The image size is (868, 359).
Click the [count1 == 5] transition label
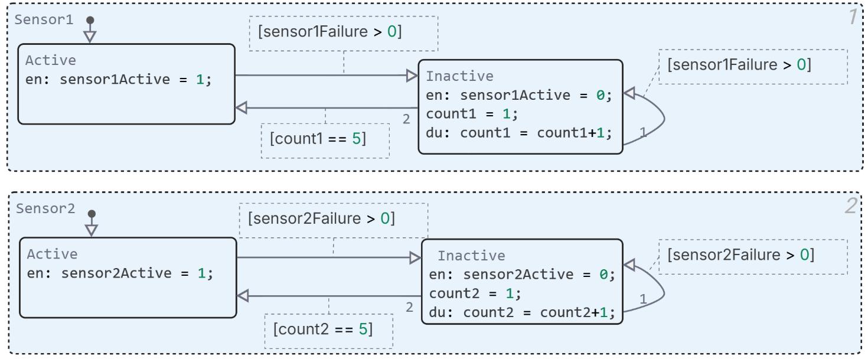[318, 140]
